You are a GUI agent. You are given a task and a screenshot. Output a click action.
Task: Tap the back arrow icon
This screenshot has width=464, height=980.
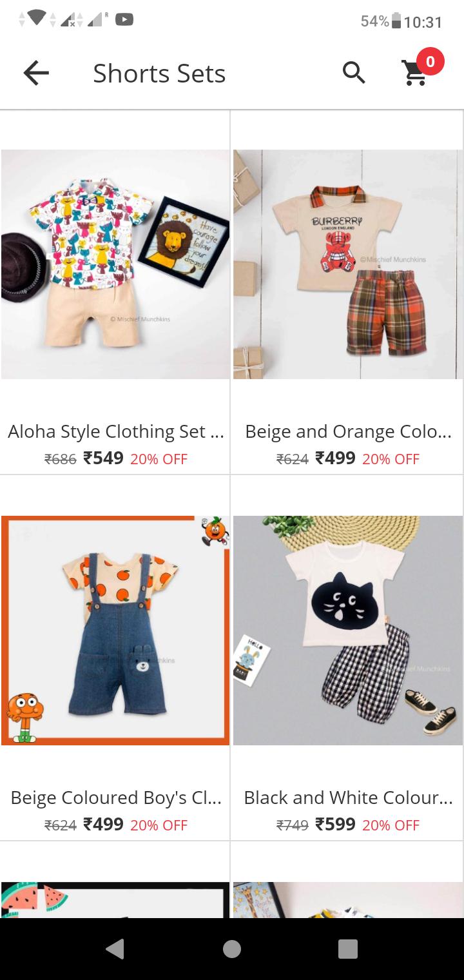[36, 73]
